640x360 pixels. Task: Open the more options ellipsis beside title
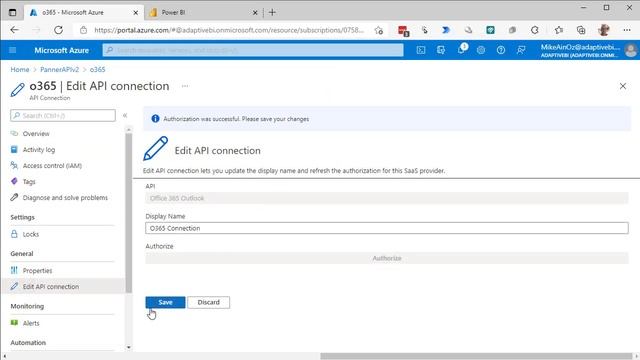point(185,86)
